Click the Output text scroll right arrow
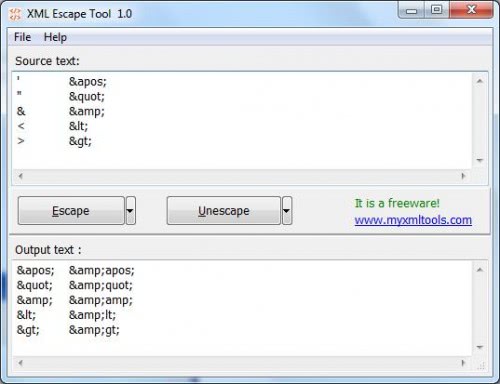Viewport: 500px width, 384px height. click(x=463, y=363)
